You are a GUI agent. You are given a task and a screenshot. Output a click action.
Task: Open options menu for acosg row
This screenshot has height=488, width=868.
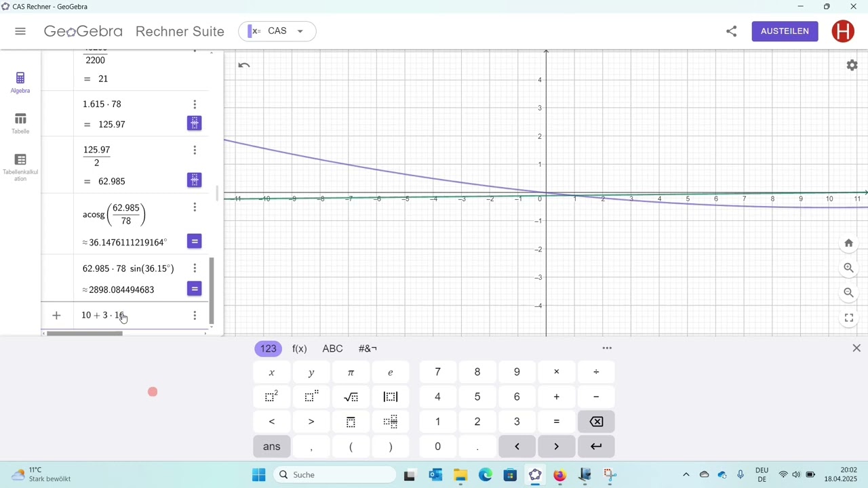tap(195, 207)
